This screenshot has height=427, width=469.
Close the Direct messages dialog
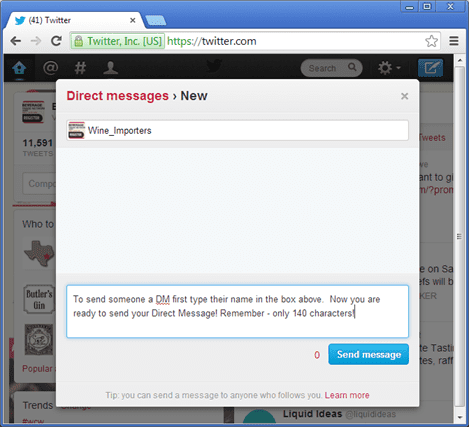[404, 96]
